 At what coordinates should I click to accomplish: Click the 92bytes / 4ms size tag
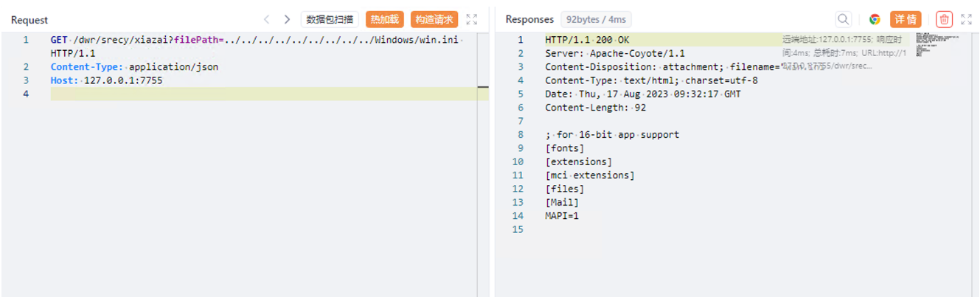coord(596,20)
